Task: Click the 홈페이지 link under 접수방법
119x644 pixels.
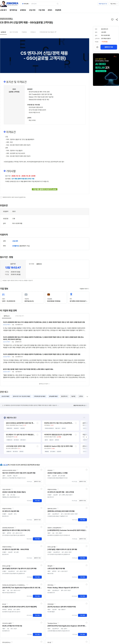Action: click(39, 264)
